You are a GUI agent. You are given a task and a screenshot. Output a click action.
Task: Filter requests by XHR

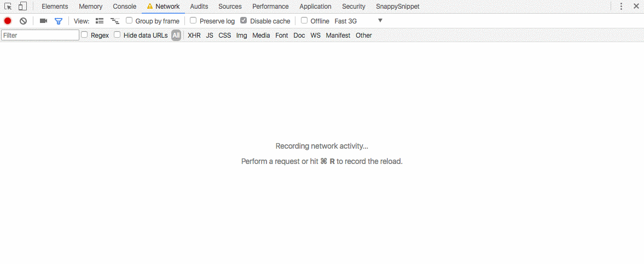(194, 36)
